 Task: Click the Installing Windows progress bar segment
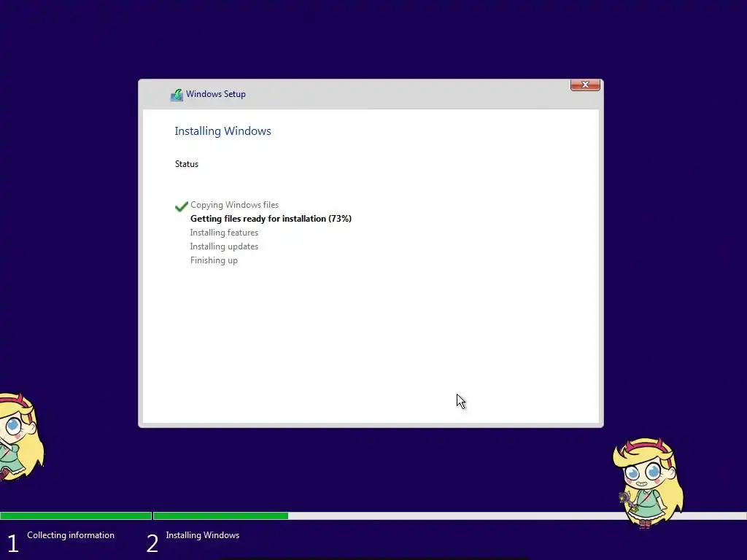[449, 516]
